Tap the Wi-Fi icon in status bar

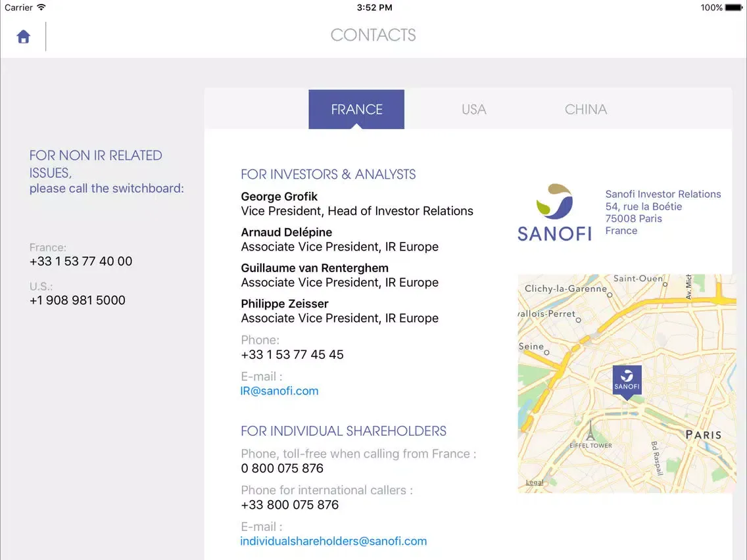[41, 7]
